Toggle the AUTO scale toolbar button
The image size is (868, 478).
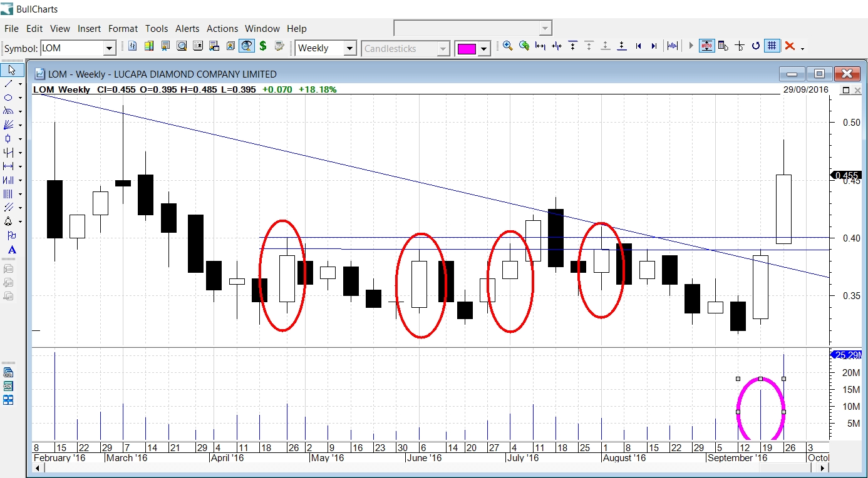(x=707, y=46)
